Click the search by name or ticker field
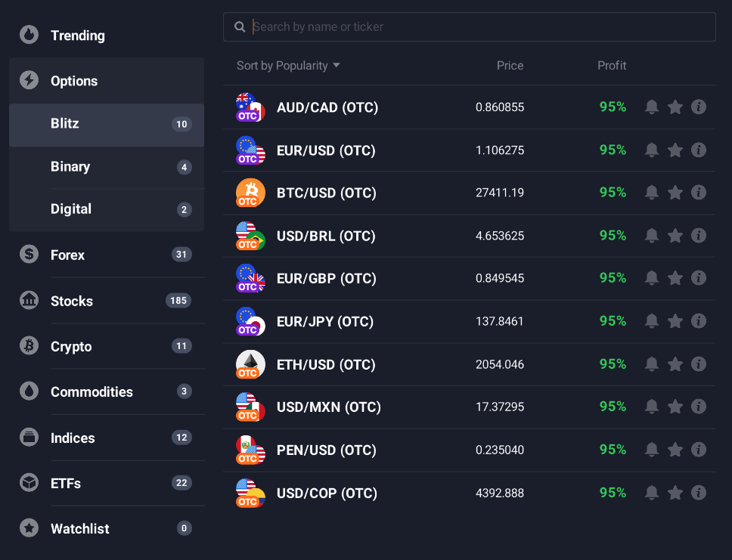Image resolution: width=732 pixels, height=560 pixels. 469,26
